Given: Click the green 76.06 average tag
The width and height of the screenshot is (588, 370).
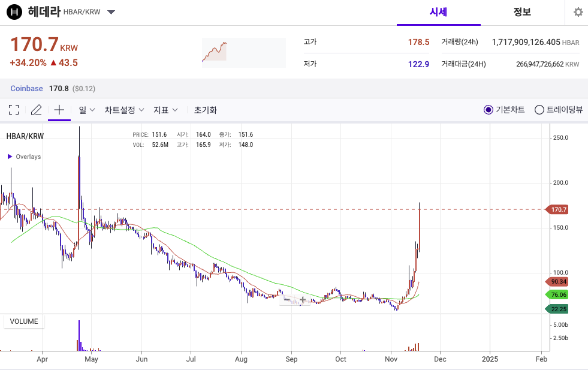Looking at the screenshot, I should pyautogui.click(x=556, y=294).
